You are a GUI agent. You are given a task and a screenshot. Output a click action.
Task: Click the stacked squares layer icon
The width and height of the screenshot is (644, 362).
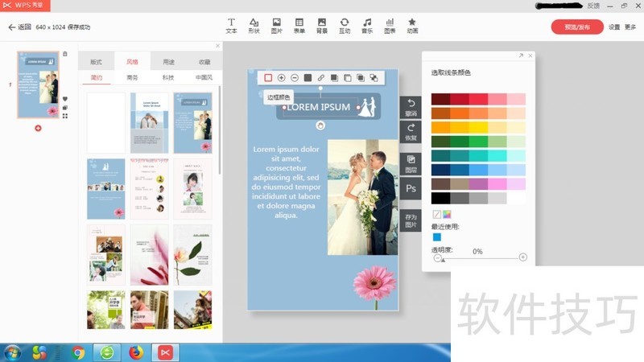point(361,77)
